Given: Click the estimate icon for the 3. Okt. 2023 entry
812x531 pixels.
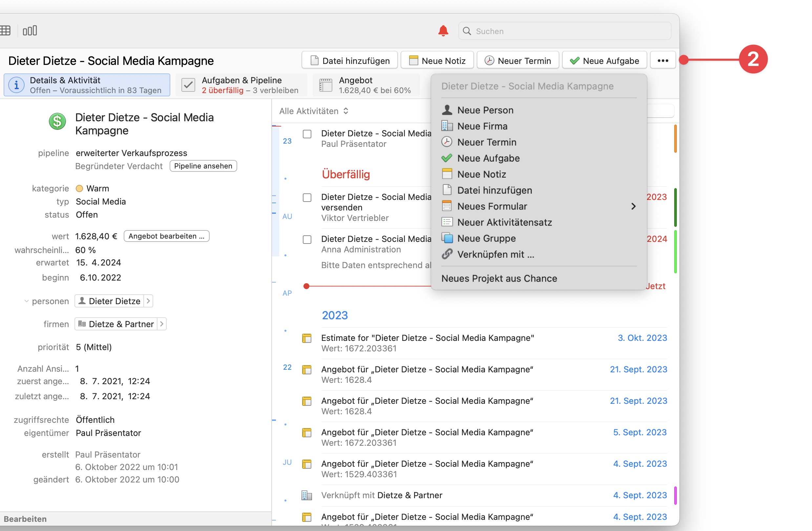Looking at the screenshot, I should [307, 338].
